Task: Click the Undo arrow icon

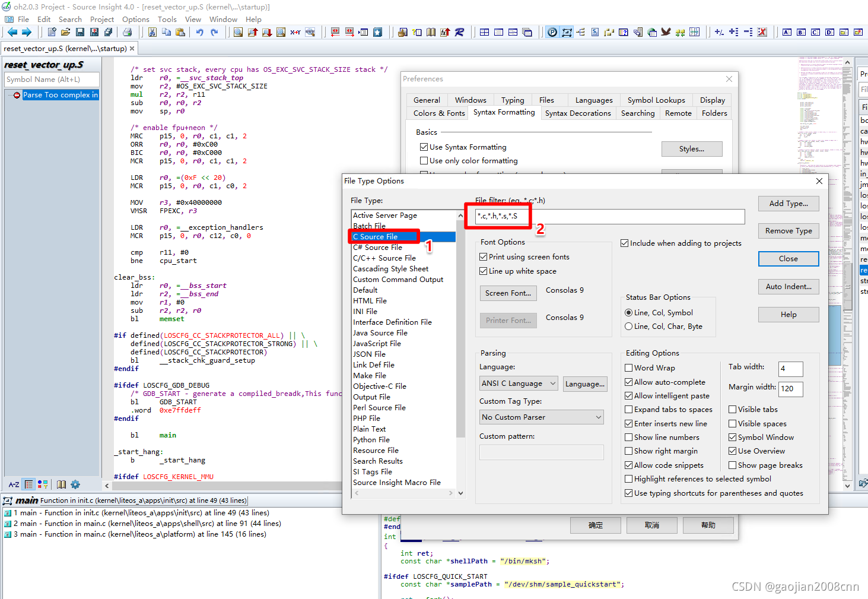Action: tap(199, 32)
